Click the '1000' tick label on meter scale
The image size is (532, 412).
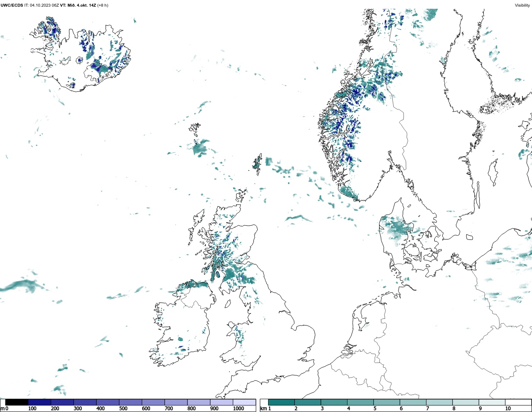[x=238, y=409]
